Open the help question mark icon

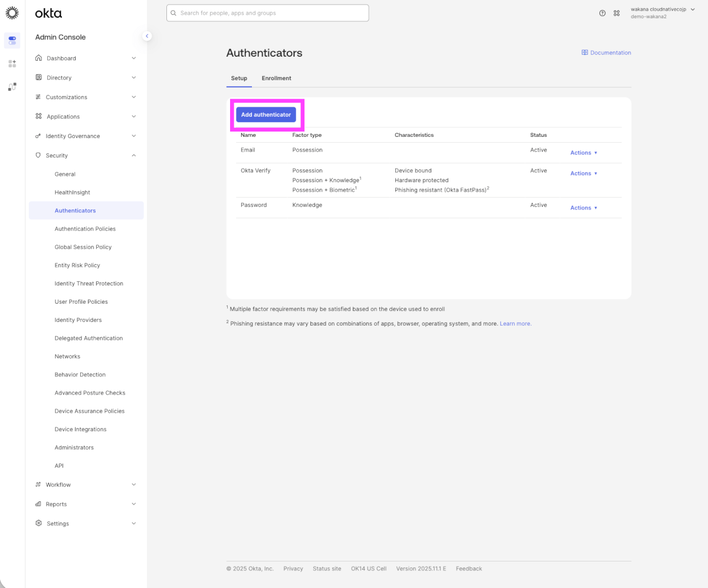[602, 13]
